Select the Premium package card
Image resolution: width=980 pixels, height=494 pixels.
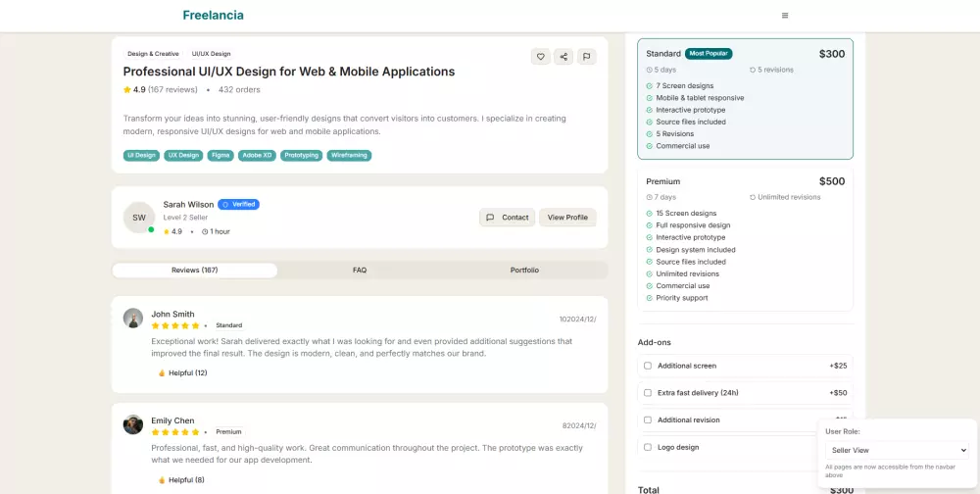745,239
